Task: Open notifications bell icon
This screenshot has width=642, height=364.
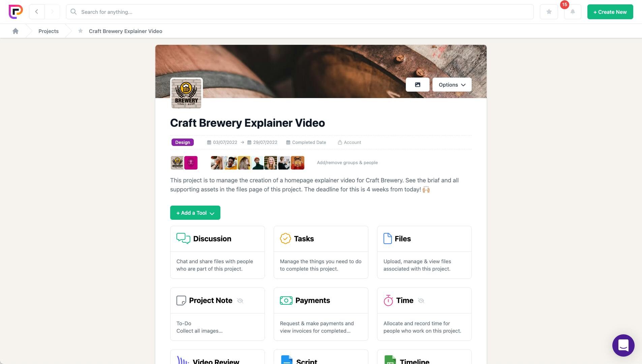Action: (573, 12)
